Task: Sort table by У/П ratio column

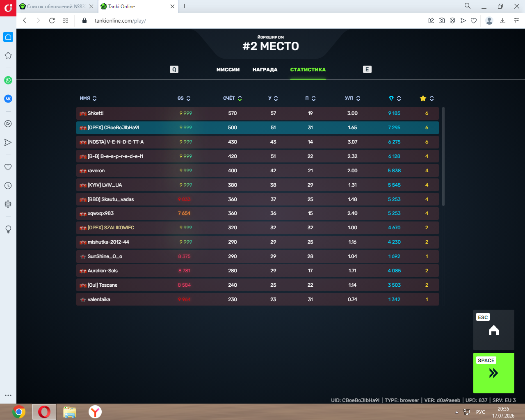Action: click(353, 98)
